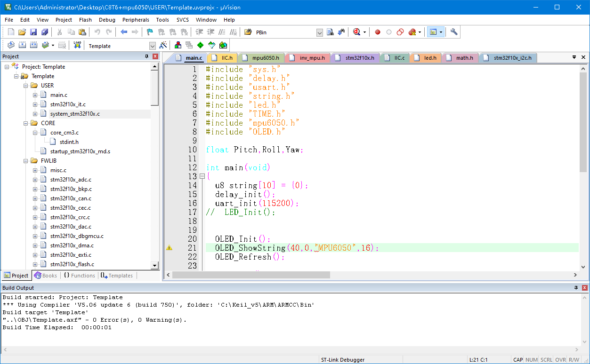Expand main.c node in project tree
This screenshot has height=364, width=590.
(x=35, y=95)
